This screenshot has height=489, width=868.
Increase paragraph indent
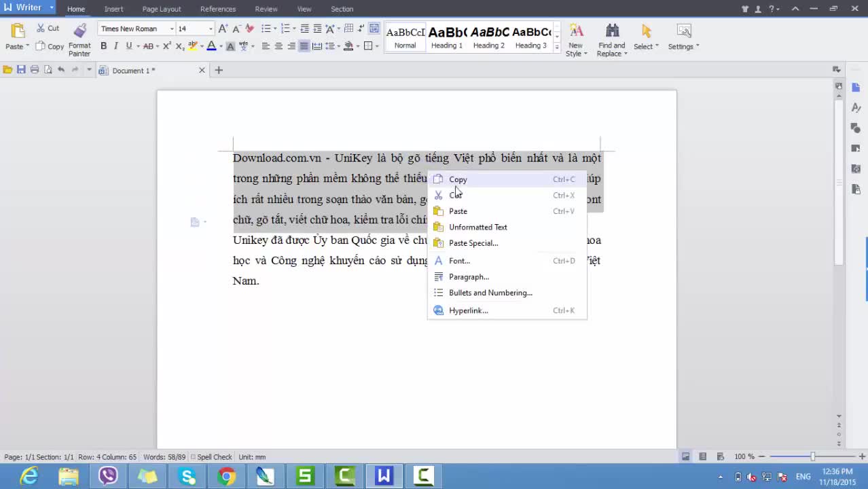(317, 29)
